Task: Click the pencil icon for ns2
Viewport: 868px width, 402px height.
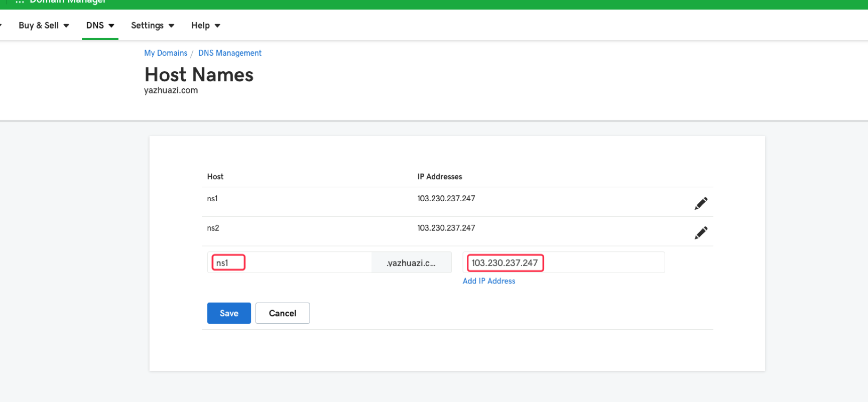Action: (701, 233)
